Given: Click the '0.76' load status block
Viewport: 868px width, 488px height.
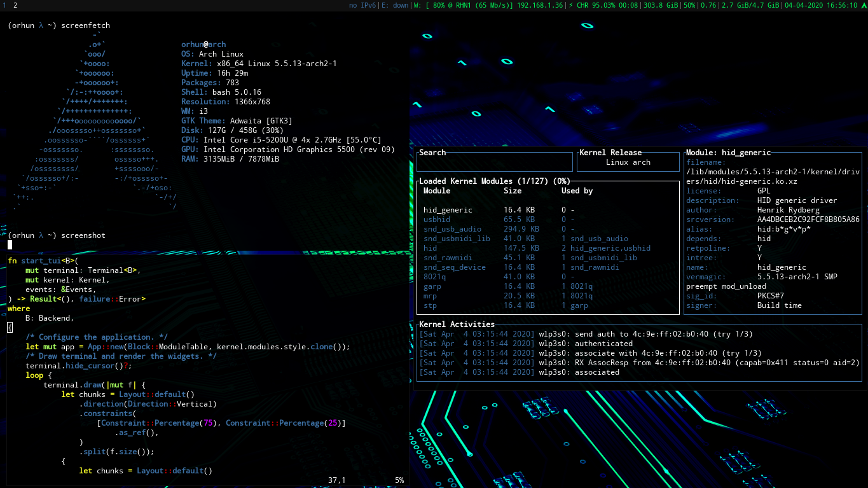Looking at the screenshot, I should (x=708, y=5).
